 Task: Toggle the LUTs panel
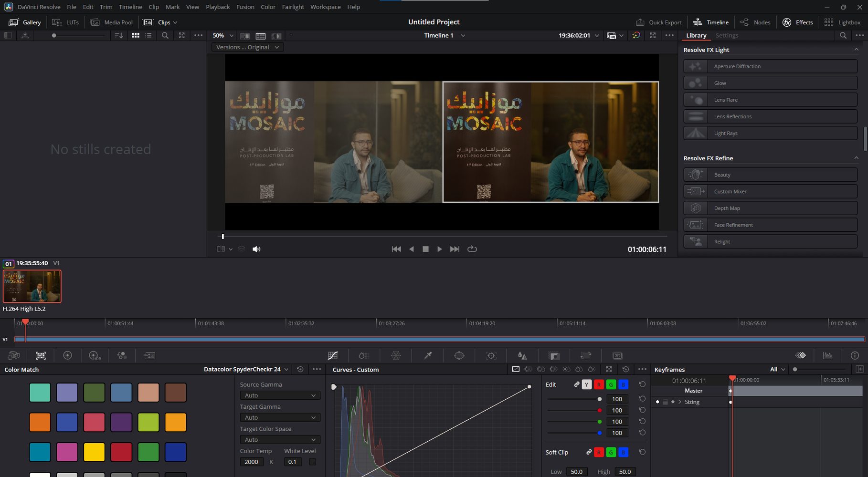[x=65, y=22]
